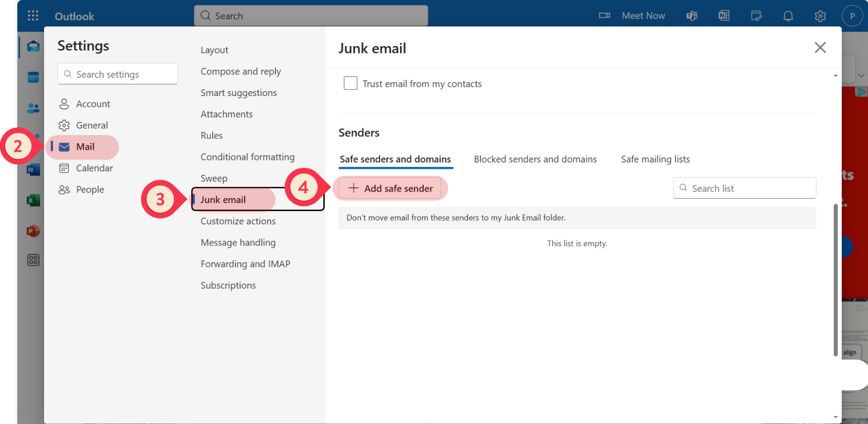Select Junk email settings
Viewport: 868px width, 424px height.
coord(258,200)
